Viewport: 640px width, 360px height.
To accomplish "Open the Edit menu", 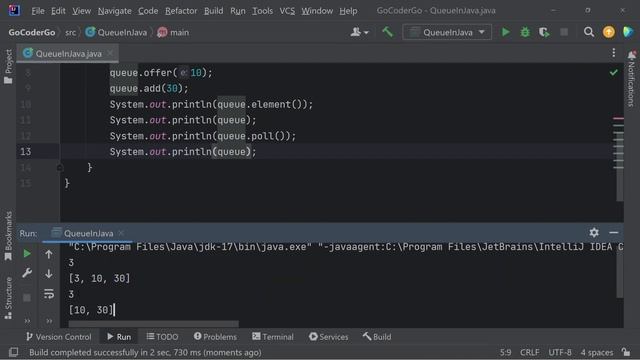I will pos(58,11).
